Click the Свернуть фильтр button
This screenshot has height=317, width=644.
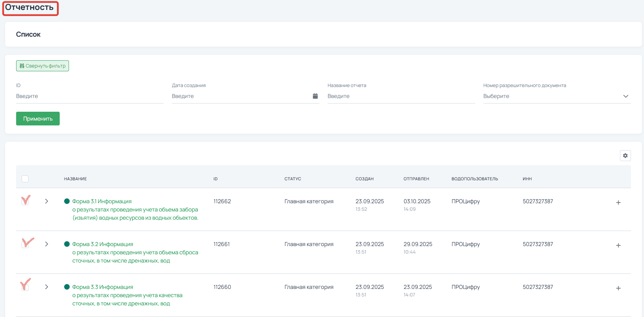click(x=43, y=66)
